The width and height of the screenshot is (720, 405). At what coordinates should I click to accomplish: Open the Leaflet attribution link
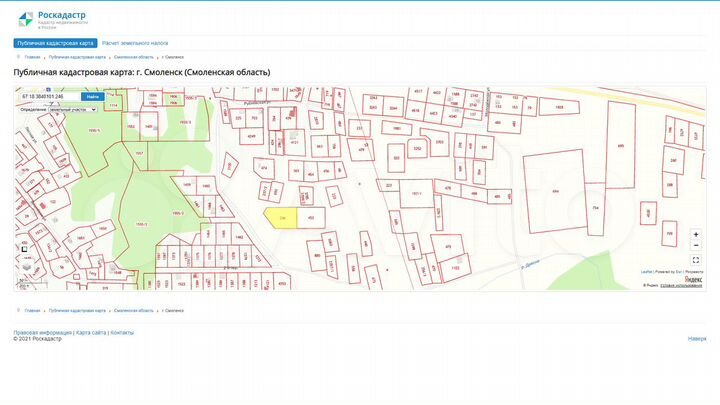(x=646, y=271)
